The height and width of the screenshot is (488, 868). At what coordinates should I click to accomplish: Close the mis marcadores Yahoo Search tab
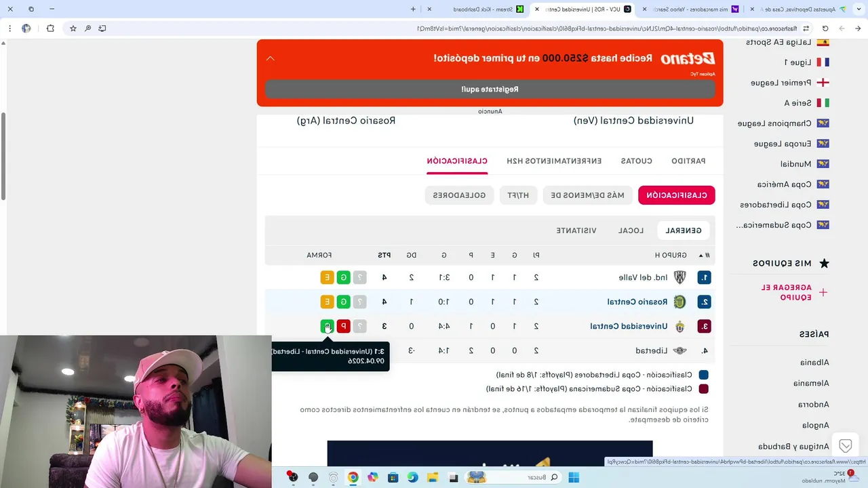644,9
